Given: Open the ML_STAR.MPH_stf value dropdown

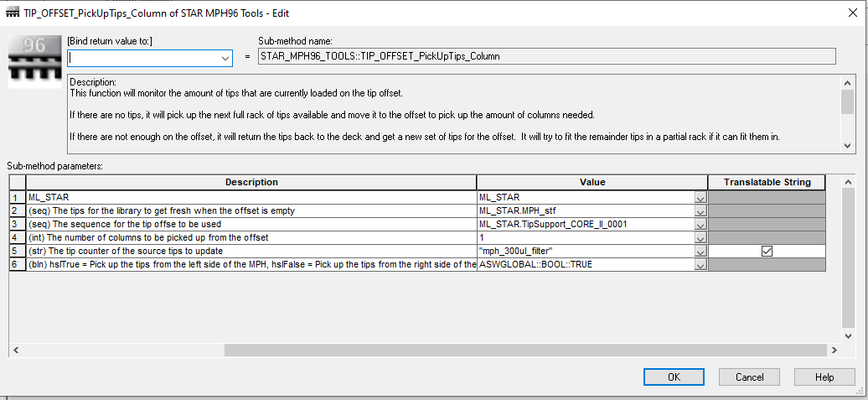Looking at the screenshot, I should tap(700, 210).
